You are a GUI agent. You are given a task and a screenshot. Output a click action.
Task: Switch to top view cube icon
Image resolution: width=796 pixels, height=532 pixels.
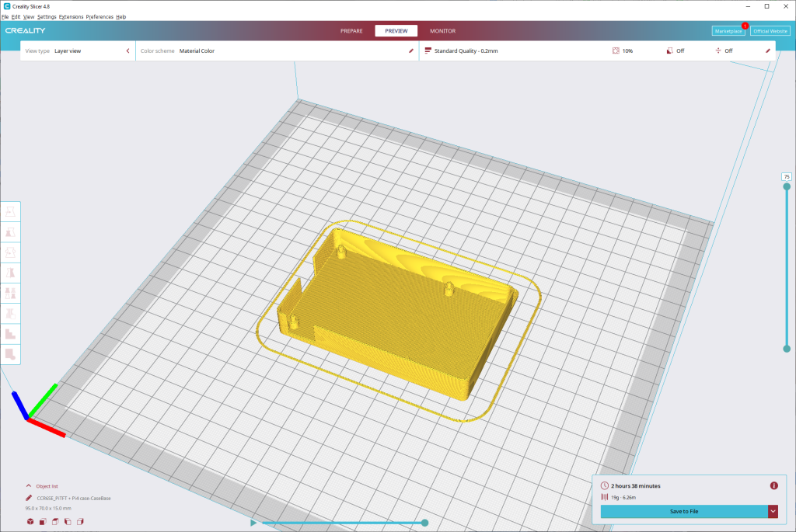pos(55,521)
